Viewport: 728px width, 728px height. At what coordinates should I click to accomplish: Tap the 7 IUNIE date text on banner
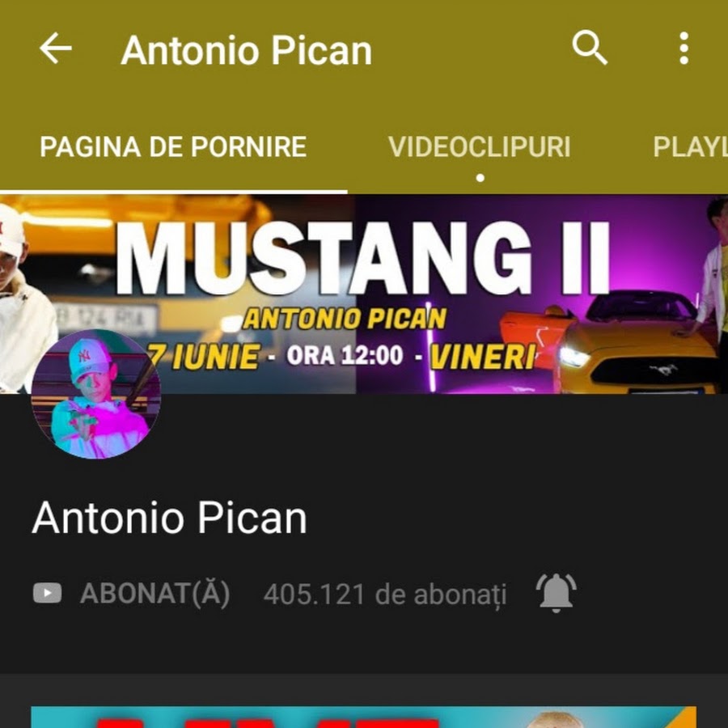tap(205, 357)
